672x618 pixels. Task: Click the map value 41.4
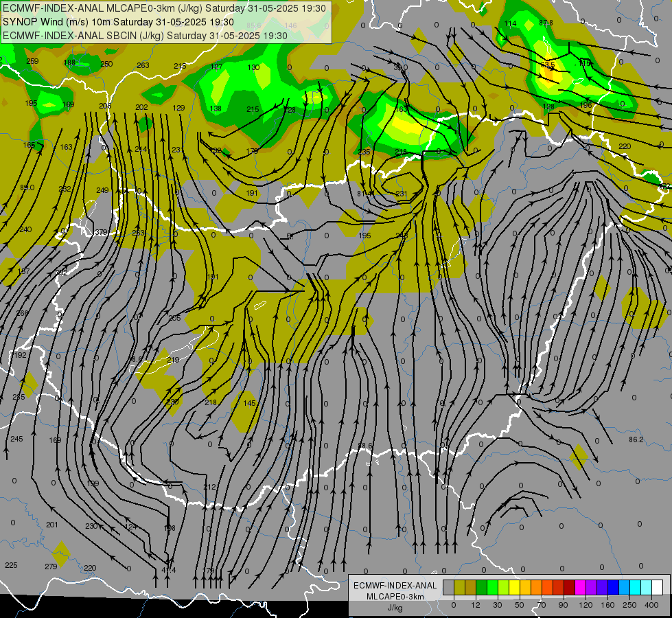point(169,571)
